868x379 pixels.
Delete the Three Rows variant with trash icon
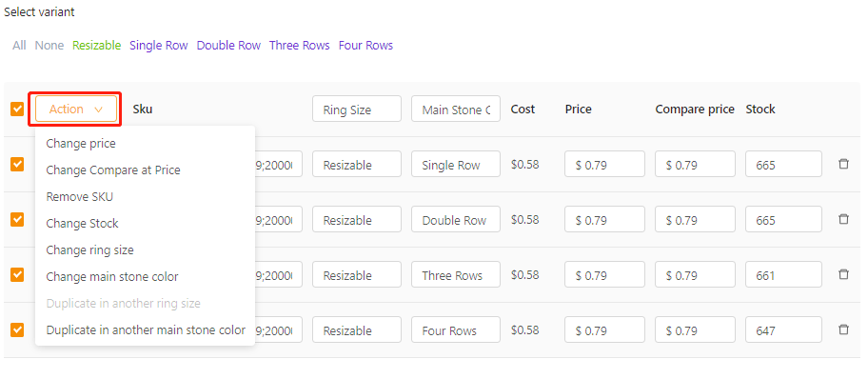(843, 274)
